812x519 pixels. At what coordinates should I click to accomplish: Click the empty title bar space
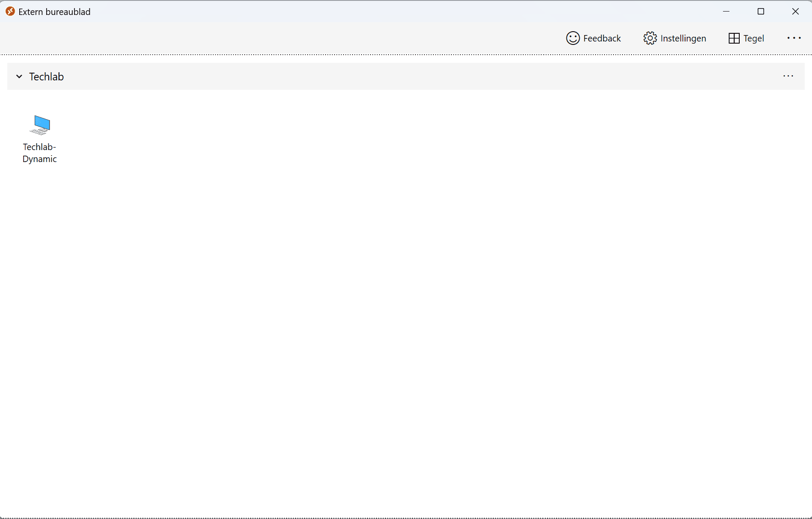point(385,12)
